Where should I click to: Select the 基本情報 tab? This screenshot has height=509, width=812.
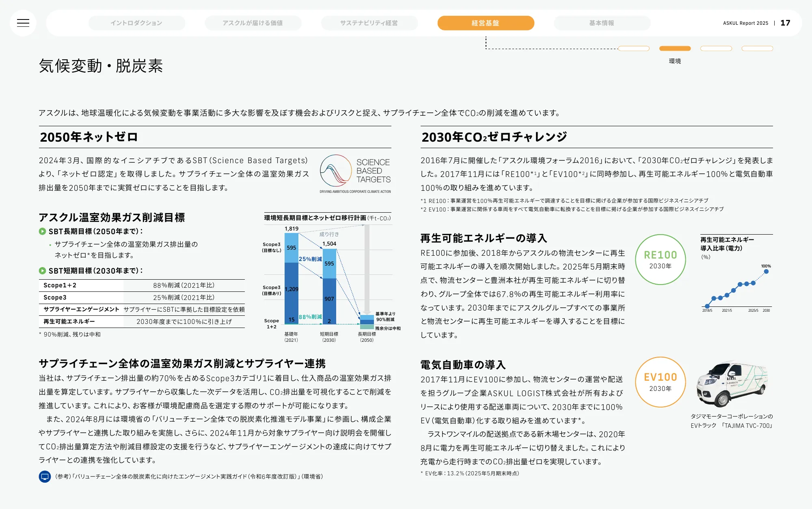pyautogui.click(x=602, y=23)
